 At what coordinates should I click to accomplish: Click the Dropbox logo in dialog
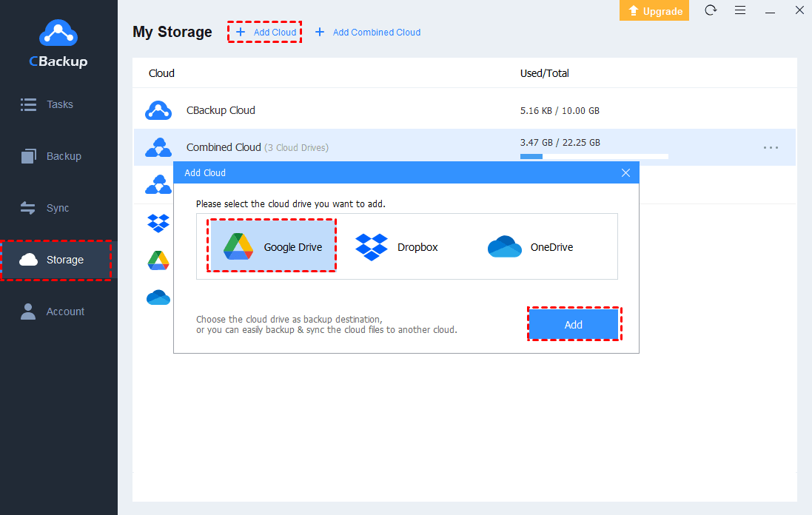click(x=372, y=247)
